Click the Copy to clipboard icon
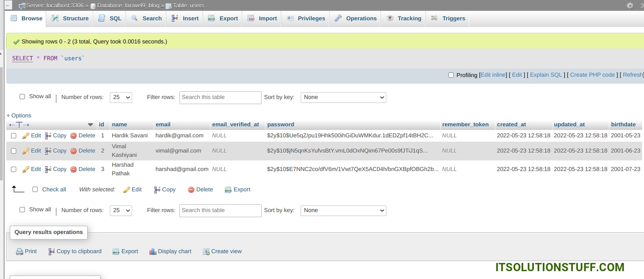 [x=51, y=252]
